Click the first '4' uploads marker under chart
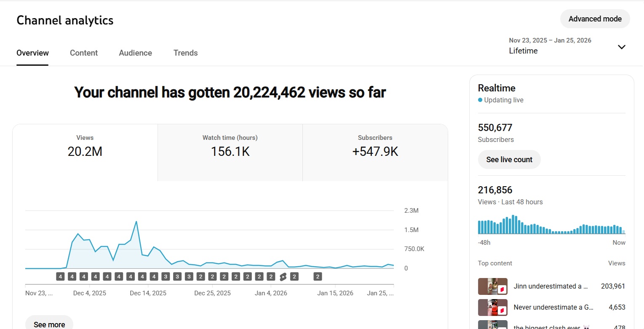Image resolution: width=644 pixels, height=329 pixels. click(61, 277)
